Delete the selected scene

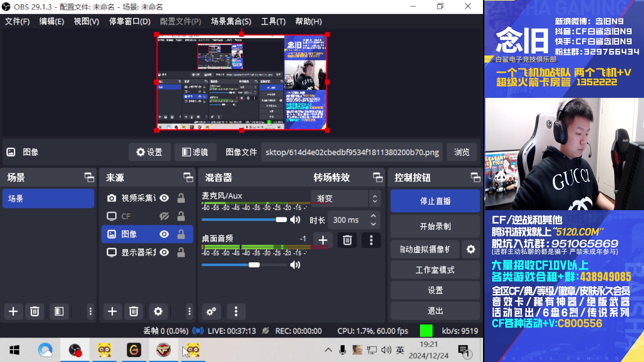(x=35, y=311)
